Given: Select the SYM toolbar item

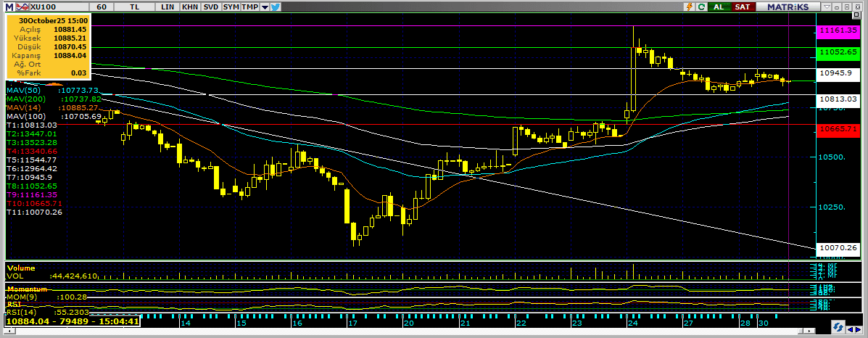Looking at the screenshot, I should [x=231, y=6].
